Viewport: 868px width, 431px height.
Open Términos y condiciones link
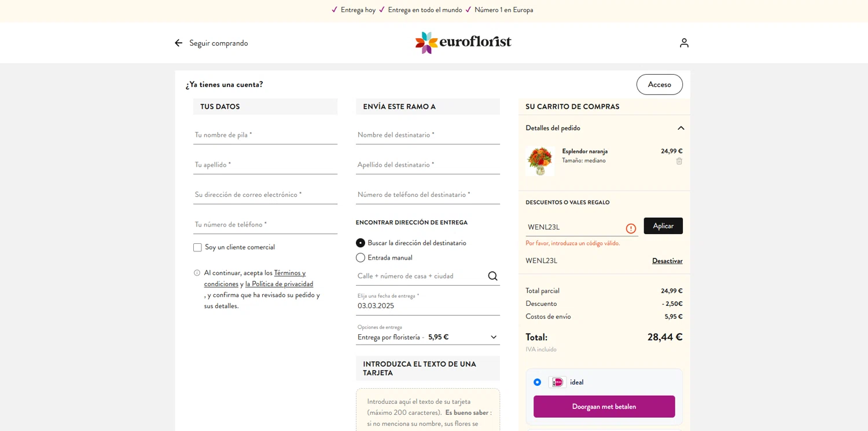[x=255, y=279]
